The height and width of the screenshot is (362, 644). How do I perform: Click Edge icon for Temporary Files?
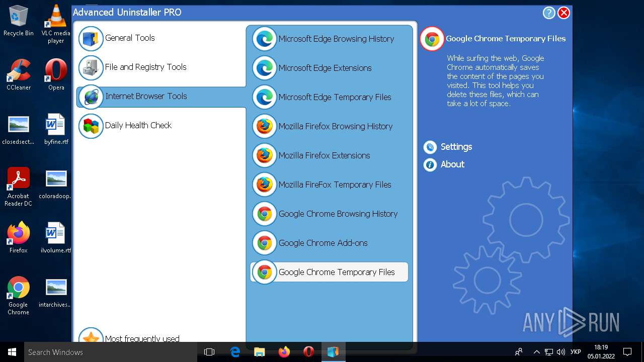[264, 97]
